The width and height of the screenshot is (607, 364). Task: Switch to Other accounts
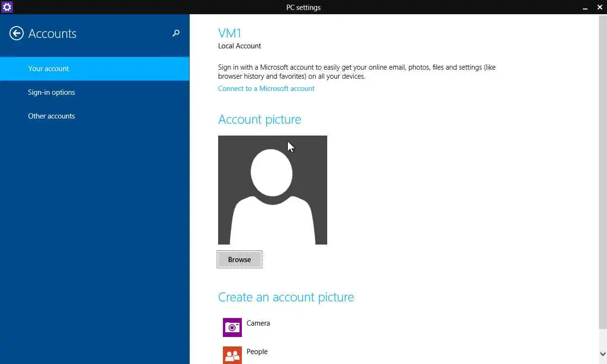pos(95,116)
